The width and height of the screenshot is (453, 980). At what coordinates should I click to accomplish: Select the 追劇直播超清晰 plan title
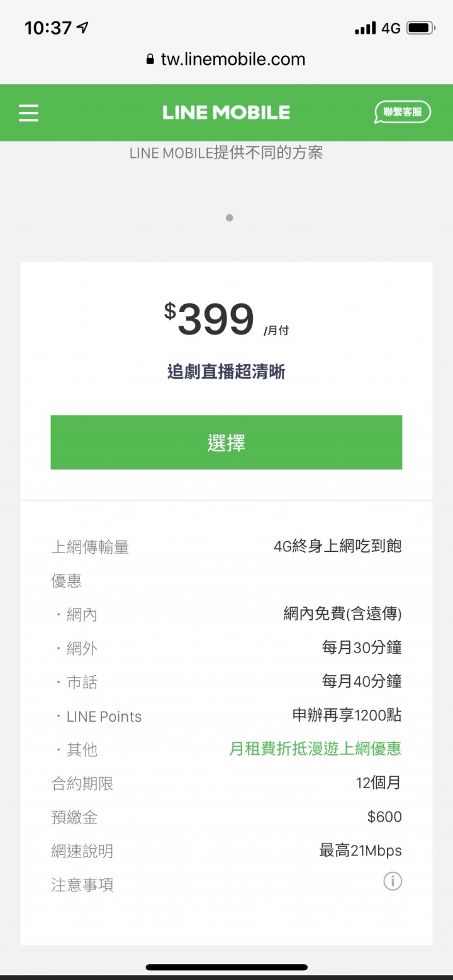pyautogui.click(x=226, y=372)
